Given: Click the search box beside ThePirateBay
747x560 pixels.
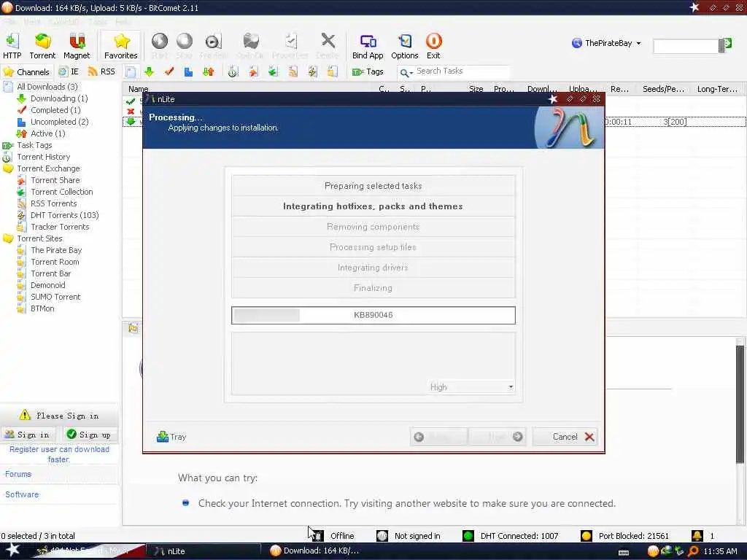Looking at the screenshot, I should pos(686,46).
